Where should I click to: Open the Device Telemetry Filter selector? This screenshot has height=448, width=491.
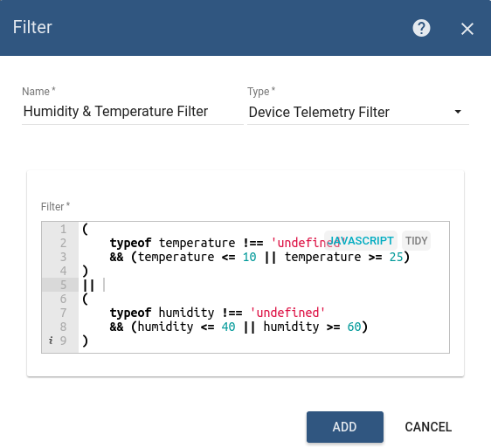pos(358,112)
